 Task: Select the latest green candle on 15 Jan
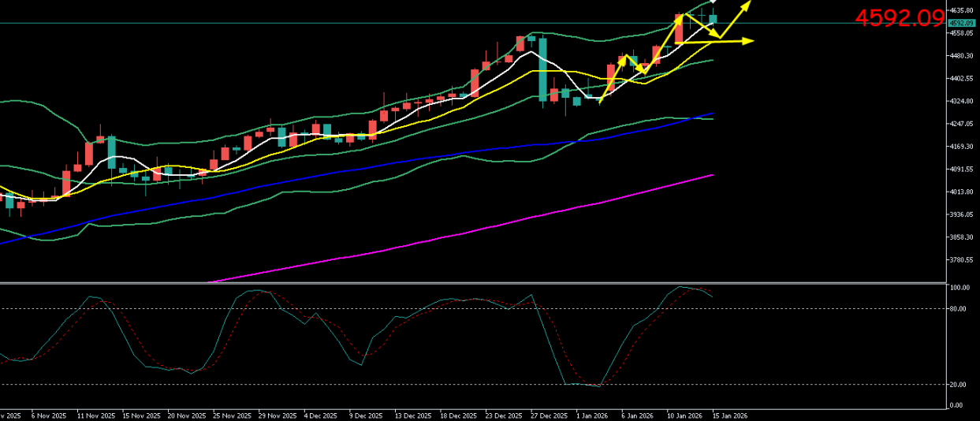713,19
